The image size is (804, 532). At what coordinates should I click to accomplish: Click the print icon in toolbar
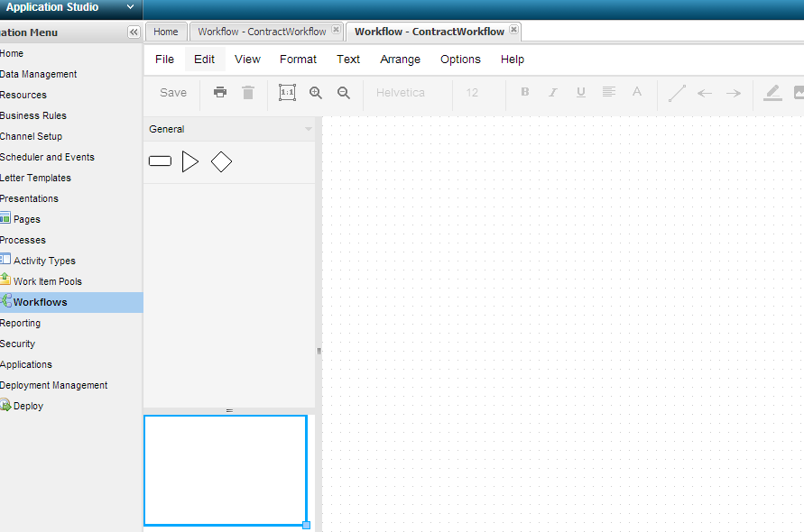(x=220, y=92)
